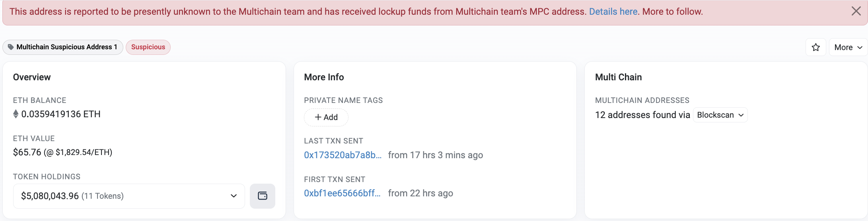Add a private name tag
This screenshot has width=868, height=221.
[326, 117]
